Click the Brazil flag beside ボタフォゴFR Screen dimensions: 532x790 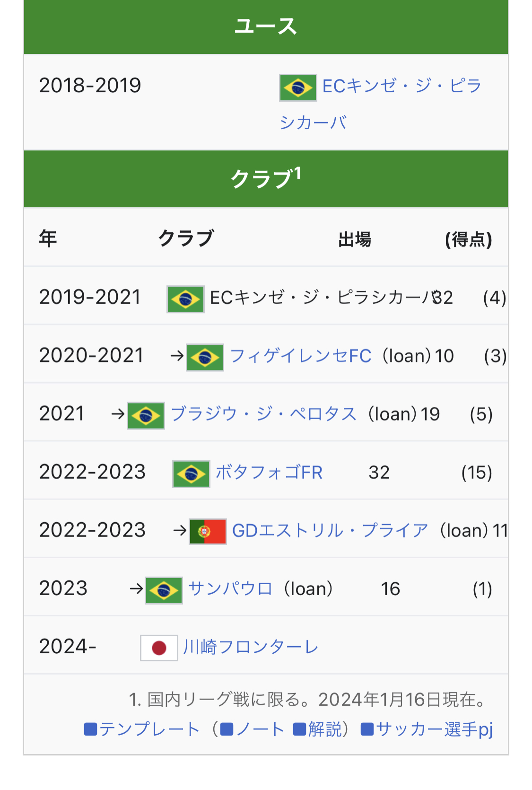[191, 474]
